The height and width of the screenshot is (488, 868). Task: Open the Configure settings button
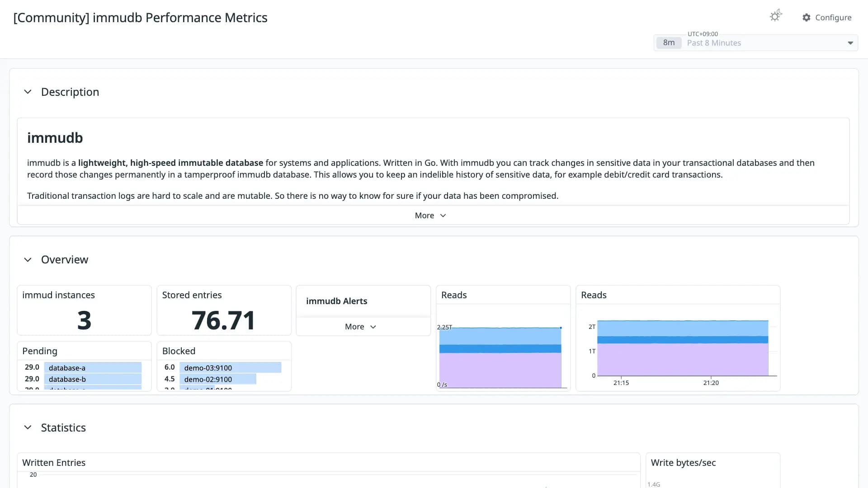[827, 18]
